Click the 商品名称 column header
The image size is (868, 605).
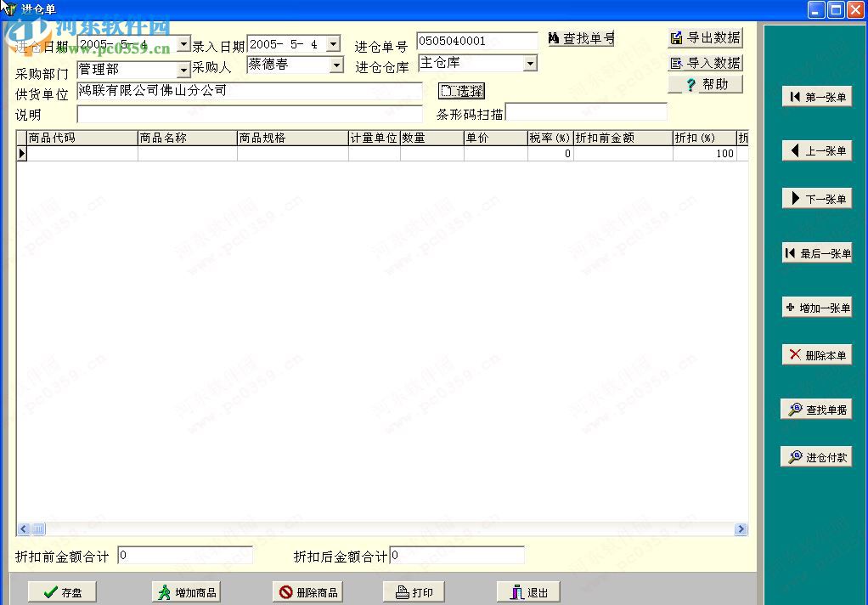[188, 138]
